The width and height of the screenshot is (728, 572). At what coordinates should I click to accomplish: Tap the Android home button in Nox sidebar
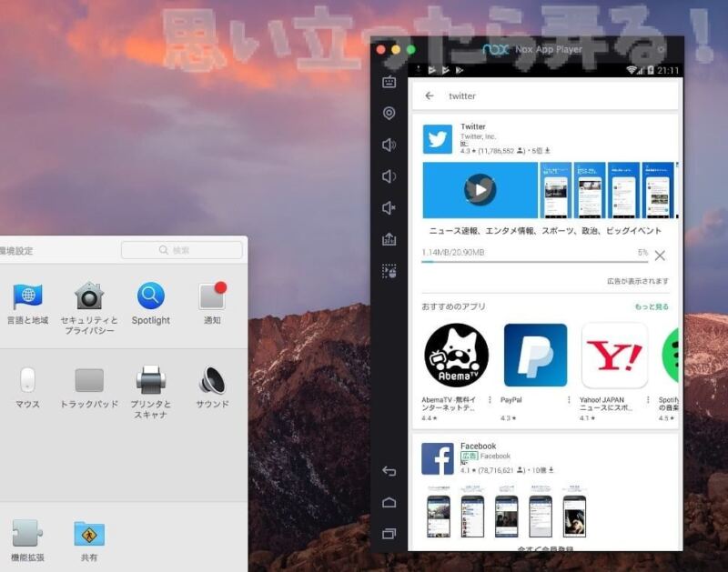pos(389,502)
